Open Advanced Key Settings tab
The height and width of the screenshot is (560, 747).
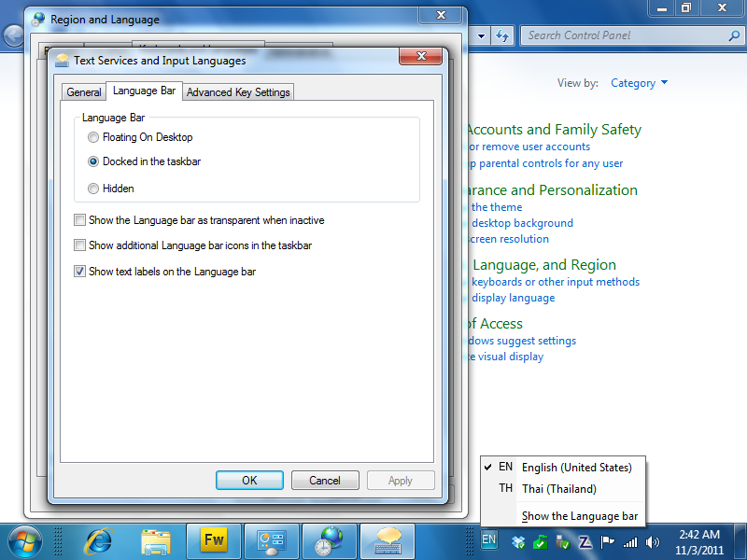238,92
